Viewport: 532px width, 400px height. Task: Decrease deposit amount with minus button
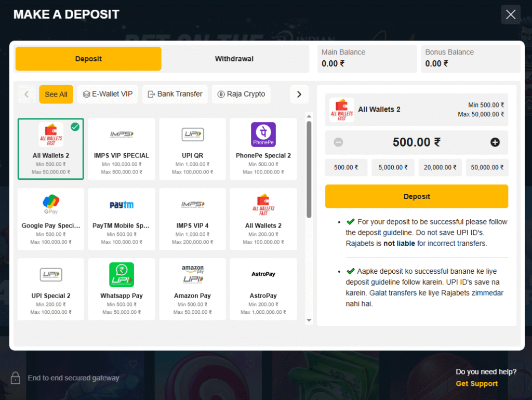[338, 142]
